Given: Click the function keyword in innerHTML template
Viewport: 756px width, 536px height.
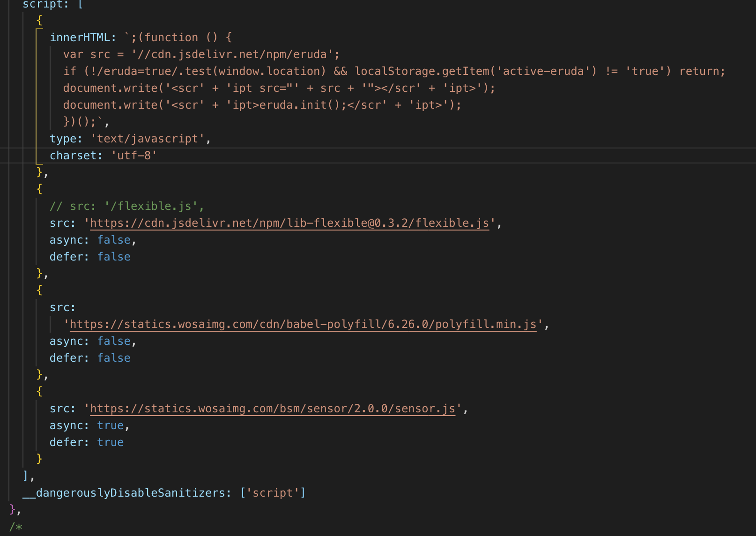Looking at the screenshot, I should 171,37.
